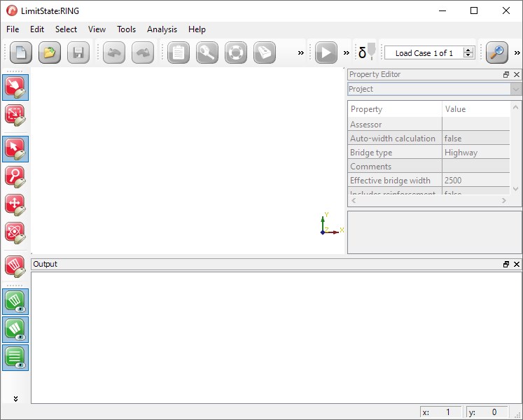Toggle visibility of green fill hatch icon
Image resolution: width=523 pixels, height=420 pixels.
tap(15, 330)
